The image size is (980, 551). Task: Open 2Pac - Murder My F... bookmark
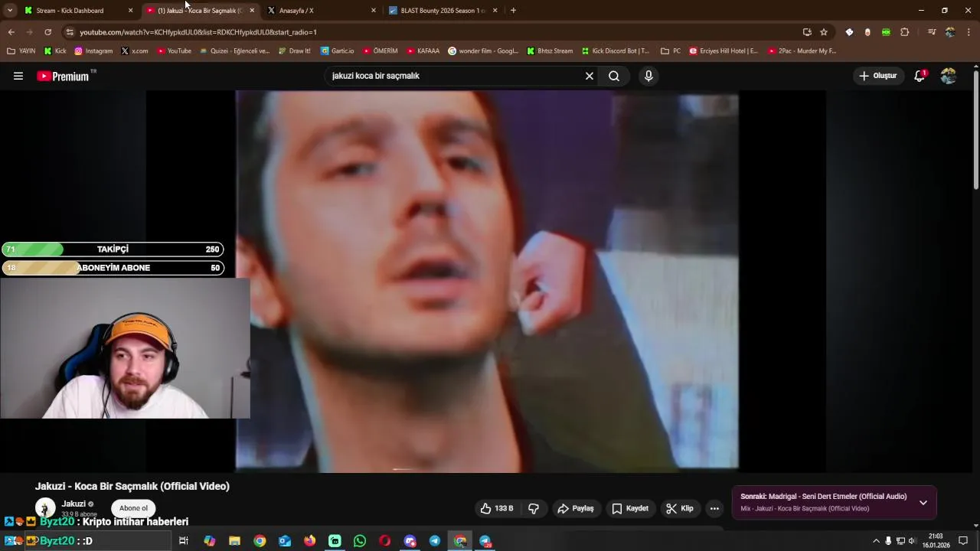pos(802,51)
